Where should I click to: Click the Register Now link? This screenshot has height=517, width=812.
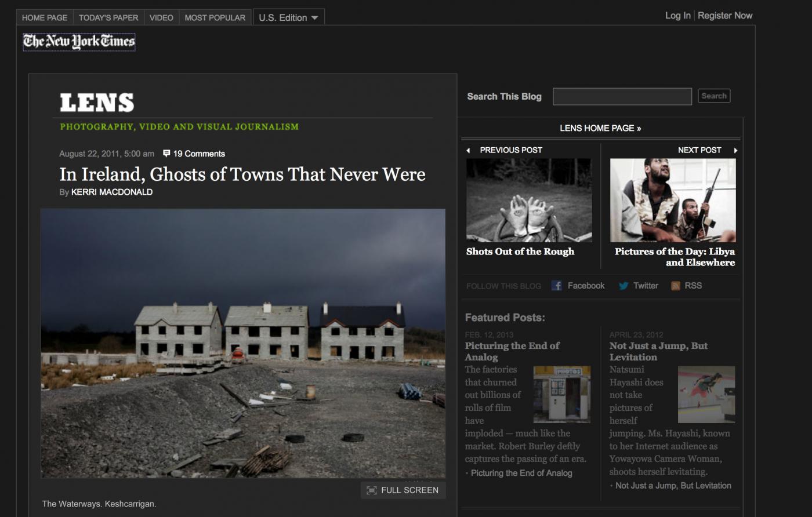(725, 16)
